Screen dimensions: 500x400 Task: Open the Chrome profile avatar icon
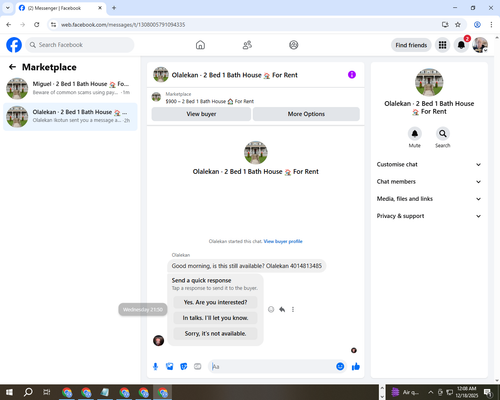tap(477, 25)
